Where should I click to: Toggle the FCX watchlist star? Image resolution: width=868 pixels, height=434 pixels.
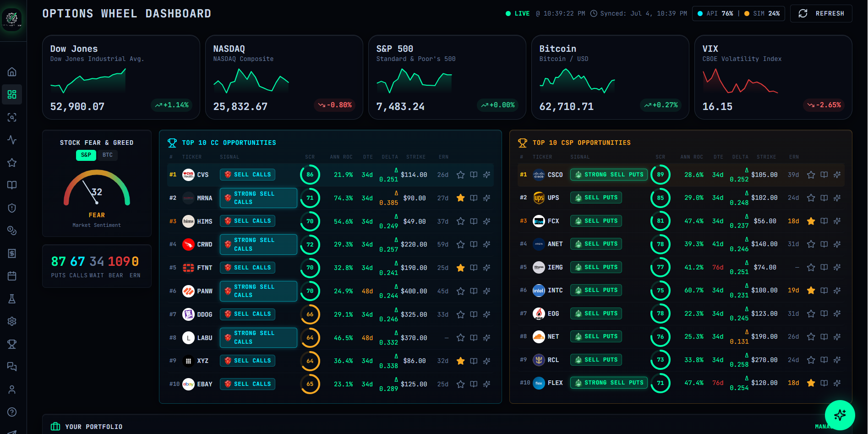point(811,221)
